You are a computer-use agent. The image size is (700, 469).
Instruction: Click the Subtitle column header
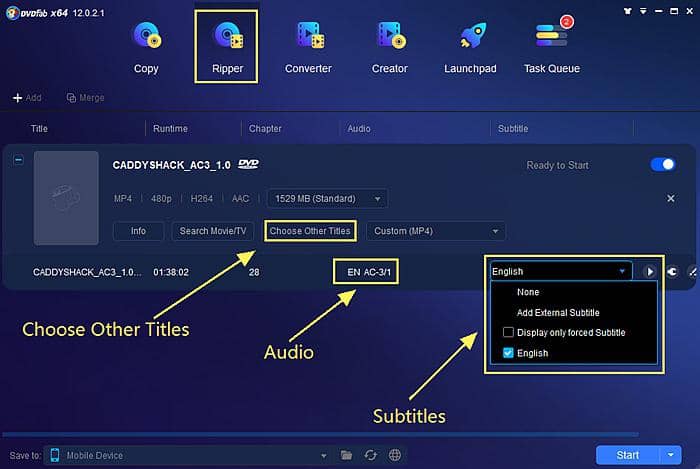click(513, 129)
